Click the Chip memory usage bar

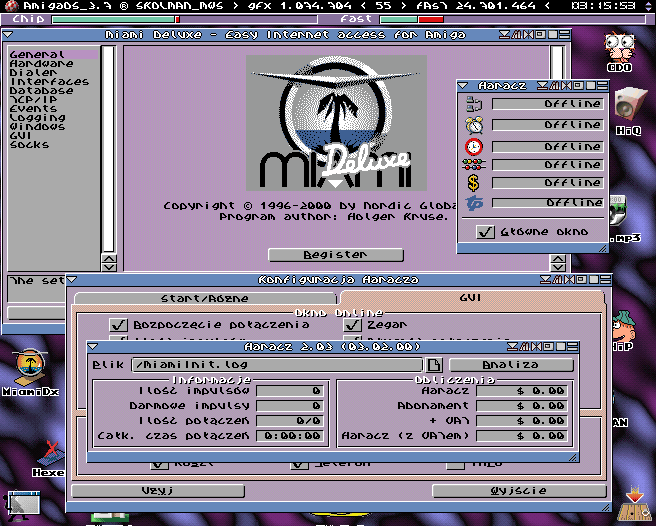click(184, 19)
